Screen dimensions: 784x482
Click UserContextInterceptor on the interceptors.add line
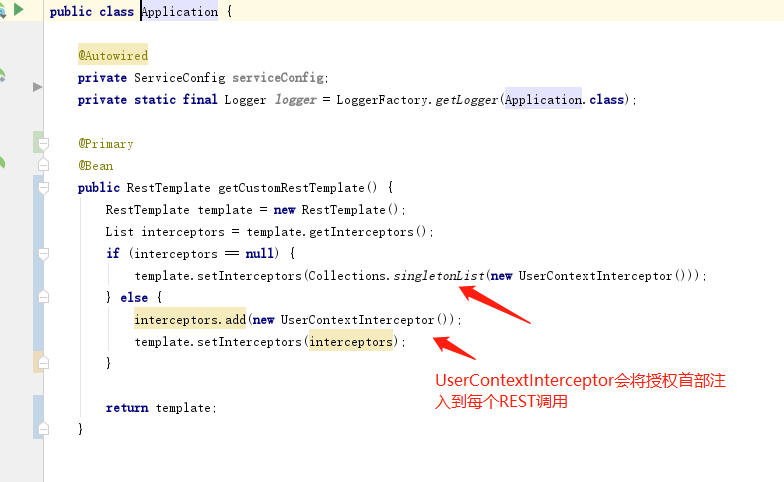[357, 320]
